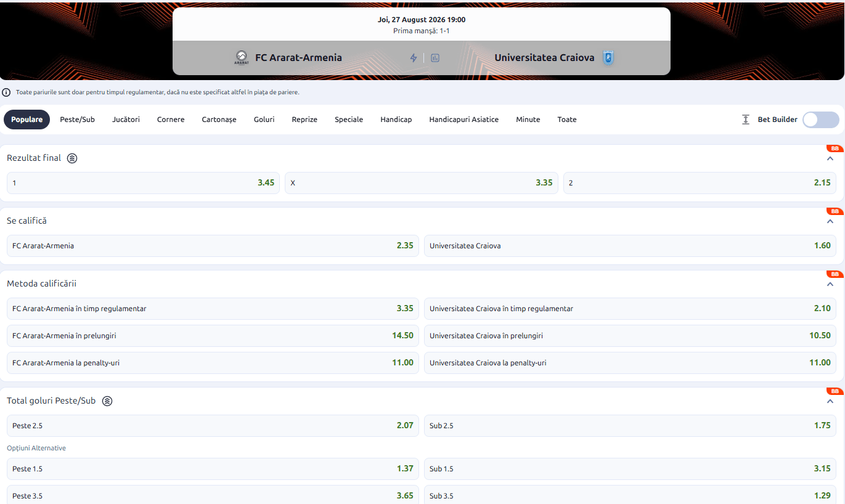Select the Populare tab

pos(27,120)
